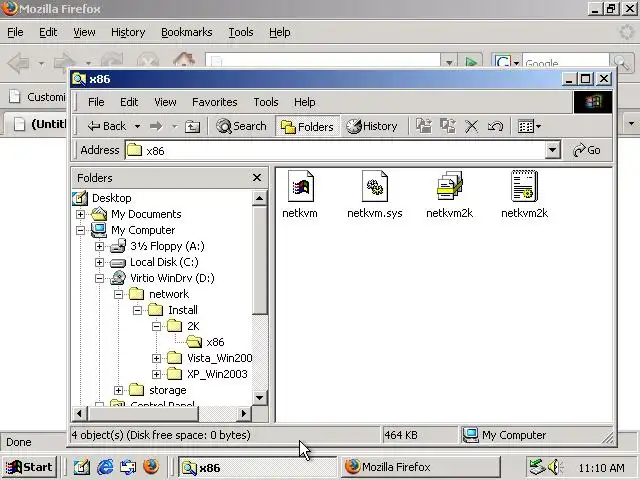Collapse the Install folder node

click(x=138, y=310)
